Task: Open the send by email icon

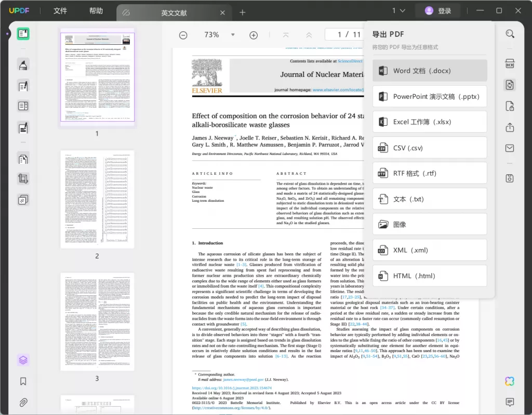Action: click(x=510, y=149)
